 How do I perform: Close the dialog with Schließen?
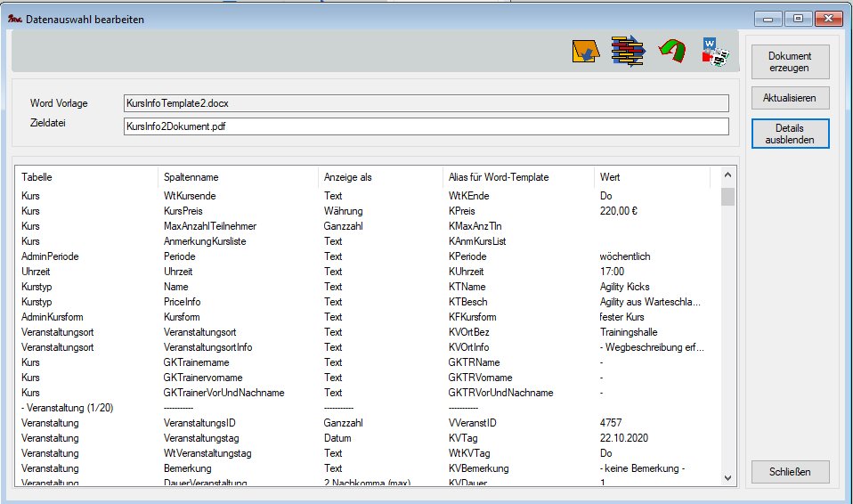coord(790,471)
